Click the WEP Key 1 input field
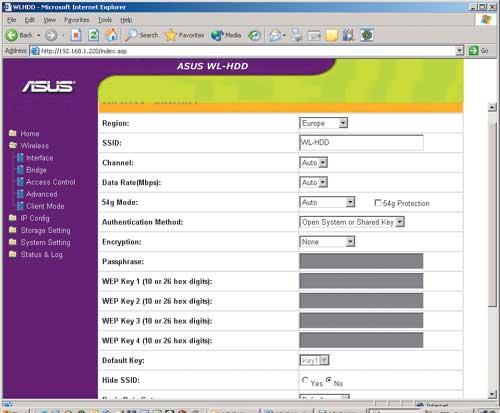500x413 pixels. [361, 281]
